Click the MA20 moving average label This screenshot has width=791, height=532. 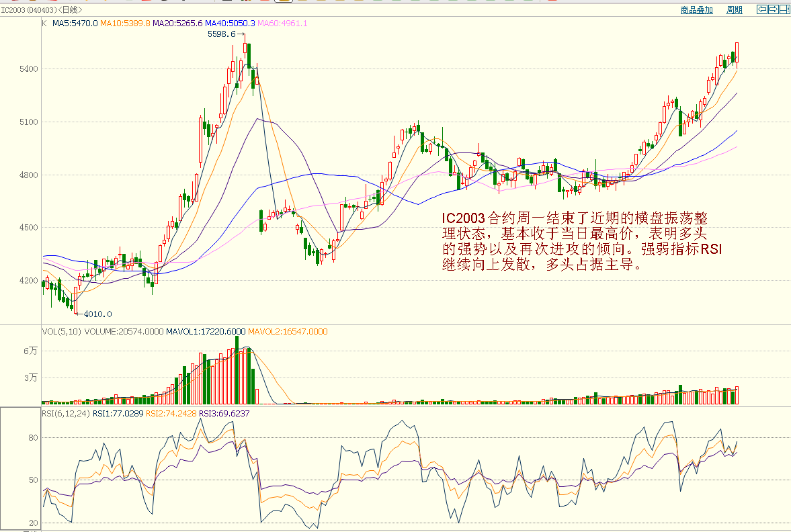[x=177, y=24]
